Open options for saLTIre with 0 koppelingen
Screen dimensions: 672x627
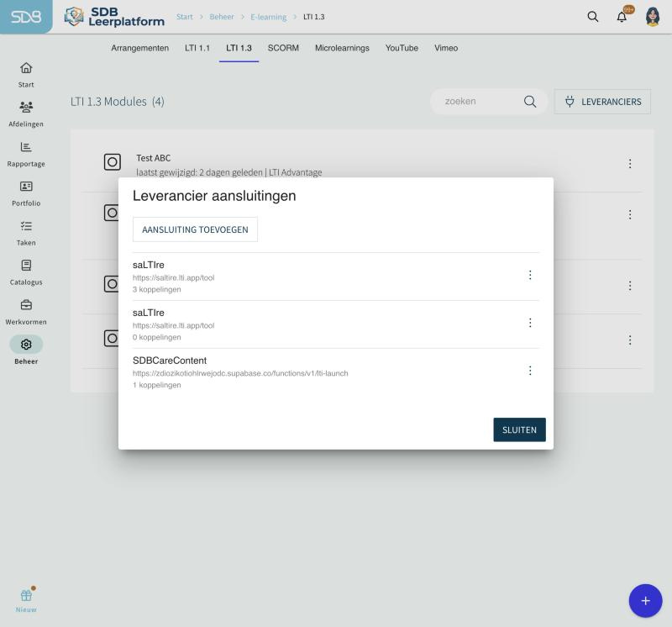click(530, 323)
